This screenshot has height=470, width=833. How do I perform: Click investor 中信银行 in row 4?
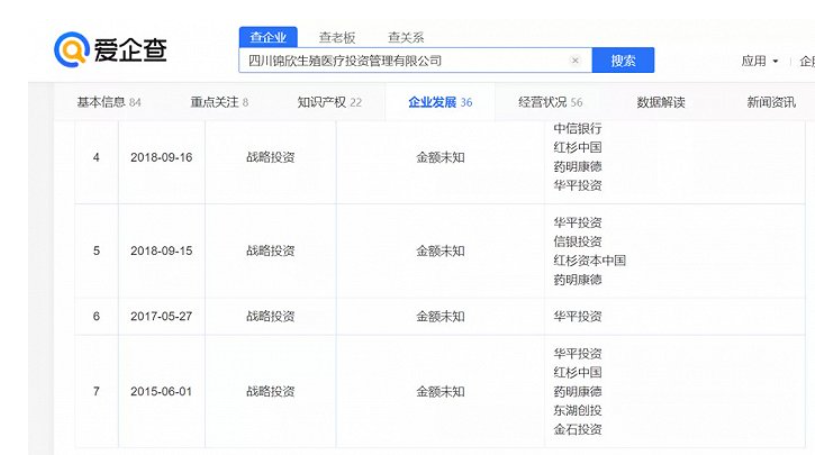[x=577, y=129]
